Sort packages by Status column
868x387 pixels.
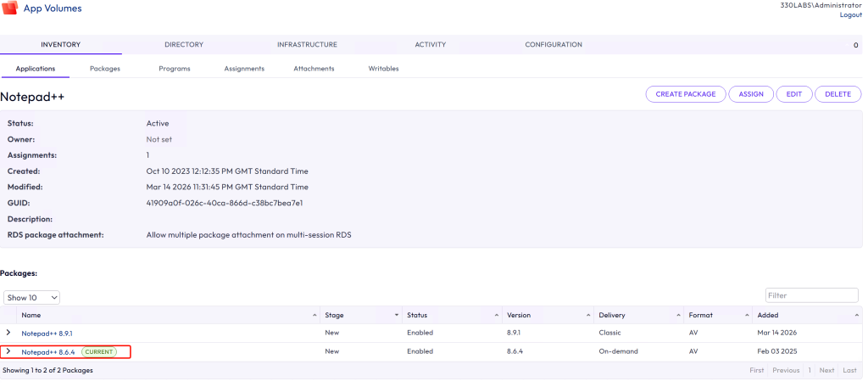coord(453,315)
